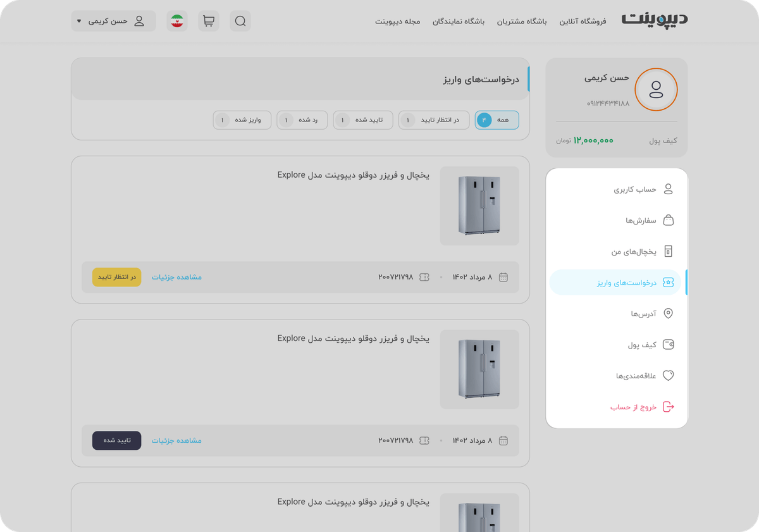Click the حساب کاربری person icon
This screenshot has height=532, width=759.
click(668, 189)
